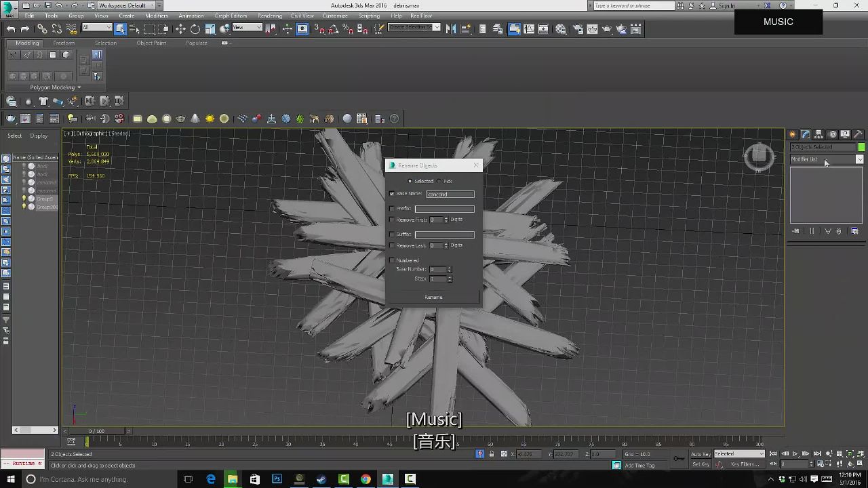Click the Undo arrow in main toolbar
This screenshot has height=488, width=868.
click(11, 28)
